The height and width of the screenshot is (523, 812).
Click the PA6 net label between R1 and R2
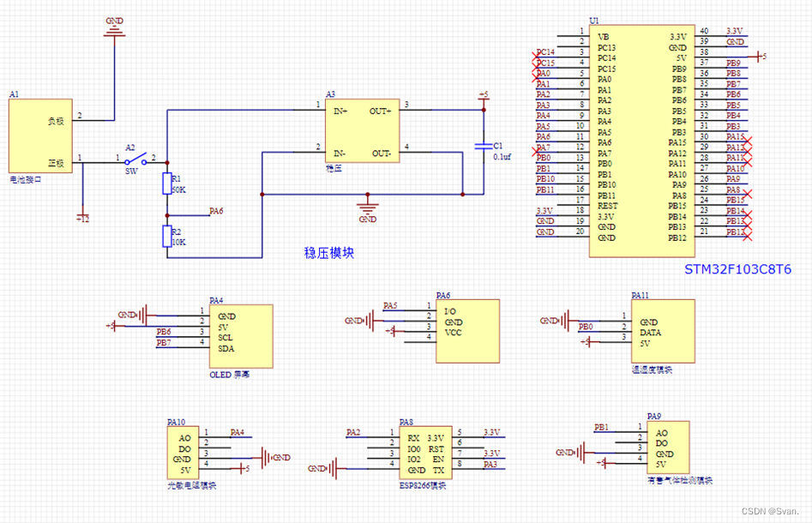216,211
